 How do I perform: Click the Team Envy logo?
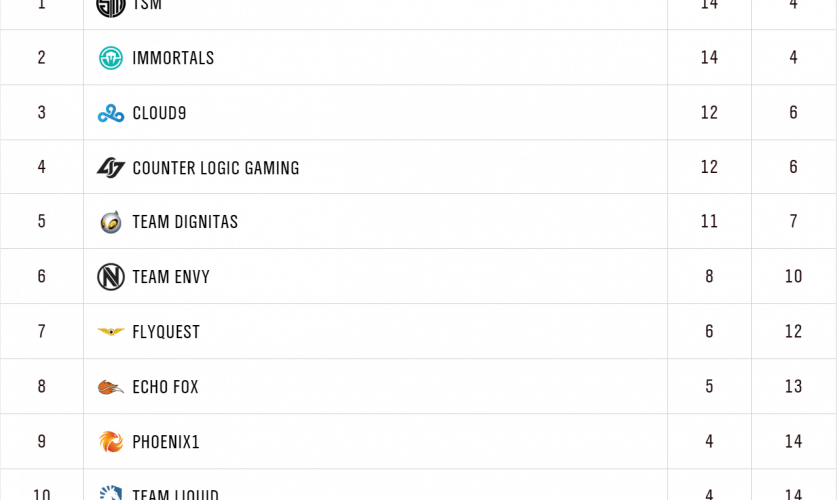111,277
